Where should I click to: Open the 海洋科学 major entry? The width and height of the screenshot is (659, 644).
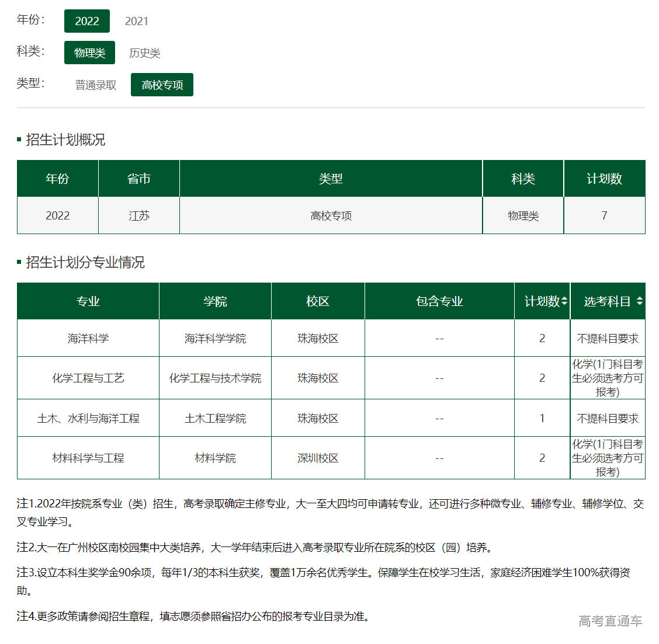[88, 338]
